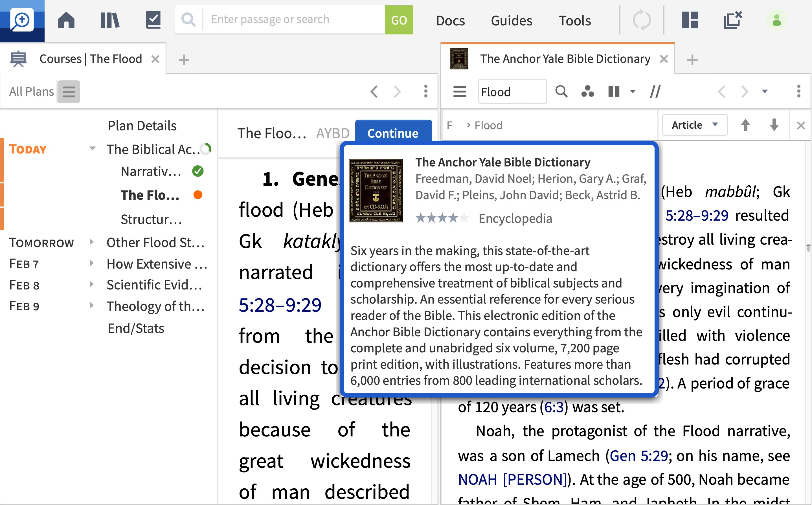Click the 5:28–9:29 link in course text
Viewport: 812px width, 505px height.
pos(280,305)
